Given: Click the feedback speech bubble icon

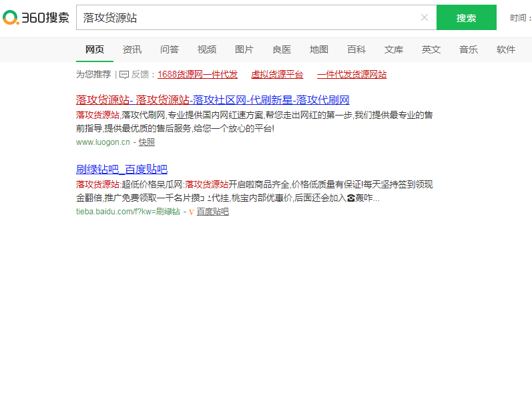Looking at the screenshot, I should click(124, 75).
